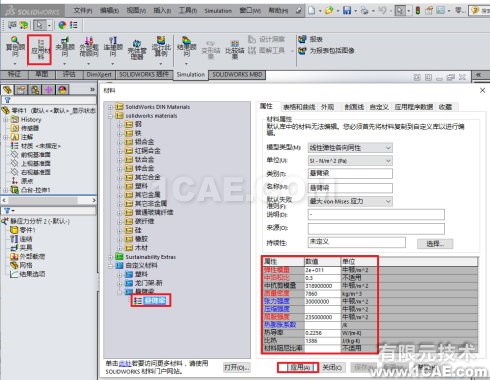Screen dimensions: 490x380
Task: Click the 说明 (Description) input field
Action: point(376,214)
